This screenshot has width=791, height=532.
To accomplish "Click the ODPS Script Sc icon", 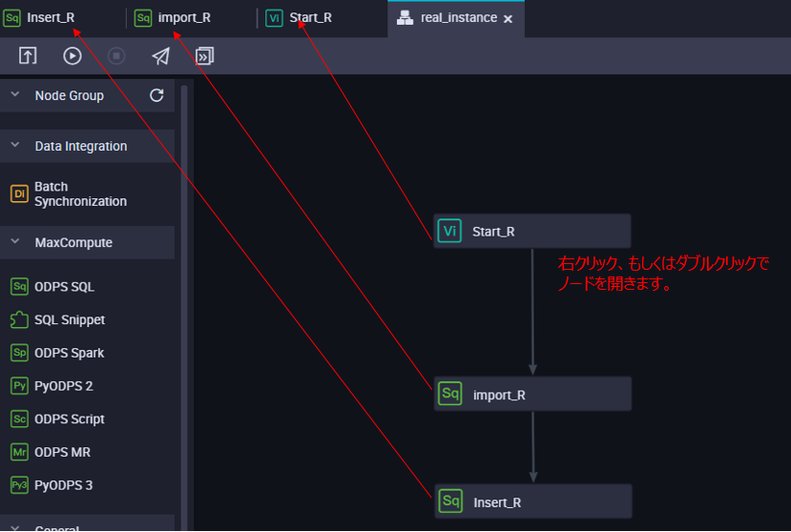I will pos(19,419).
